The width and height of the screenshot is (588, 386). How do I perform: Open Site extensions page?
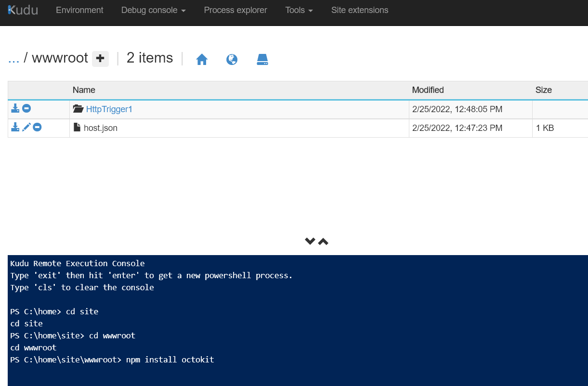360,10
